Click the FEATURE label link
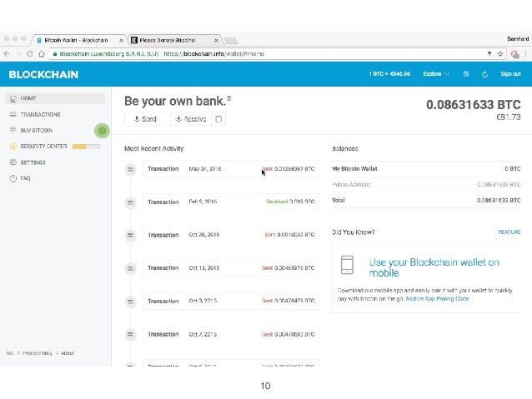This screenshot has height=399, width=532. (509, 232)
